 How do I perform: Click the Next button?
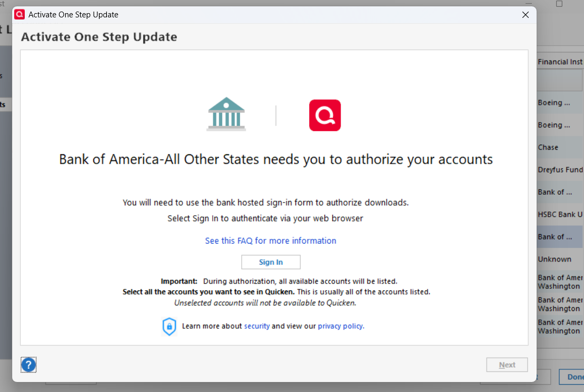coord(507,365)
